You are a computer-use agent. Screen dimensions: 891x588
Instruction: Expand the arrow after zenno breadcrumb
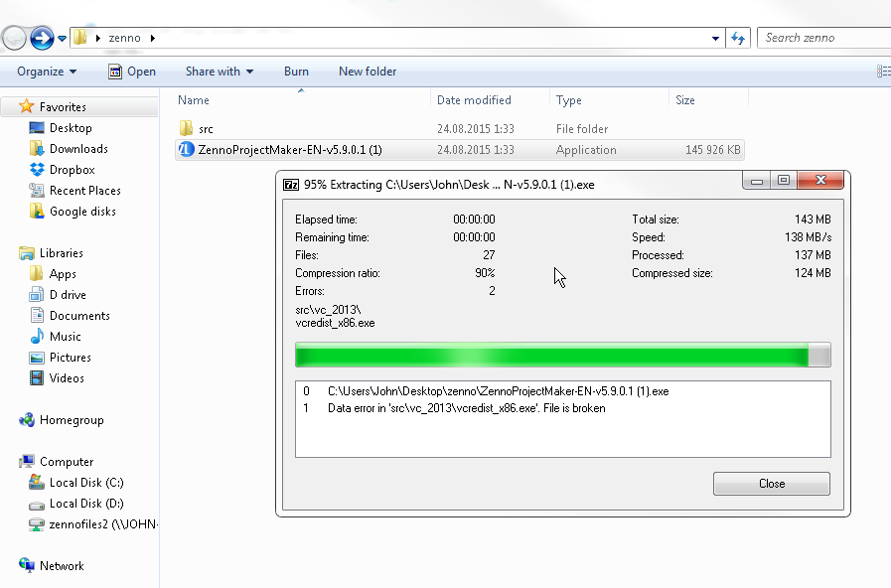[x=153, y=38]
